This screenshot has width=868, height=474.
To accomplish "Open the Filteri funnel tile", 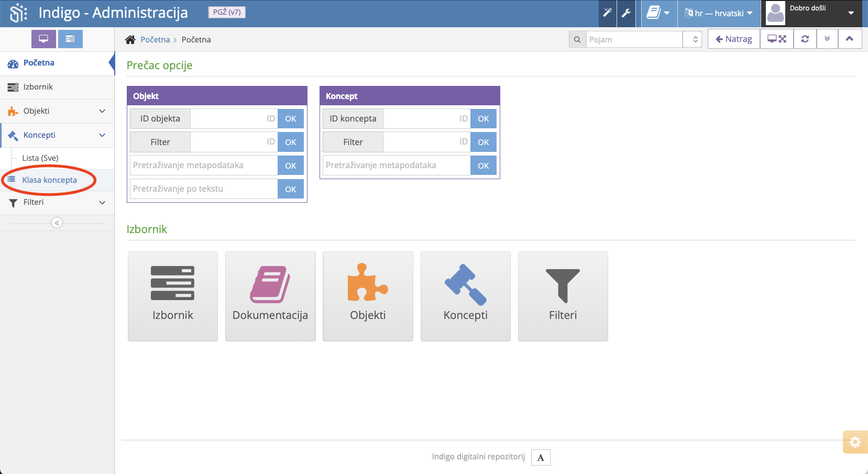I will [563, 296].
